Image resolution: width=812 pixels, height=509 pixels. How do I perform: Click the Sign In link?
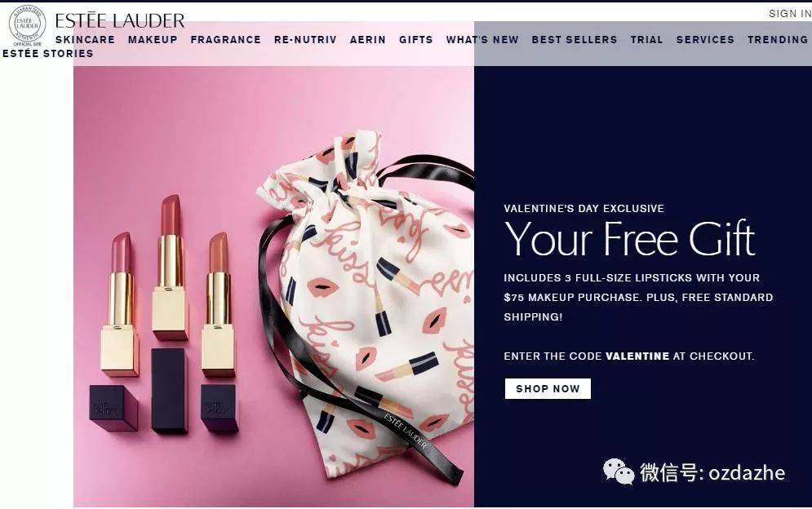790,14
